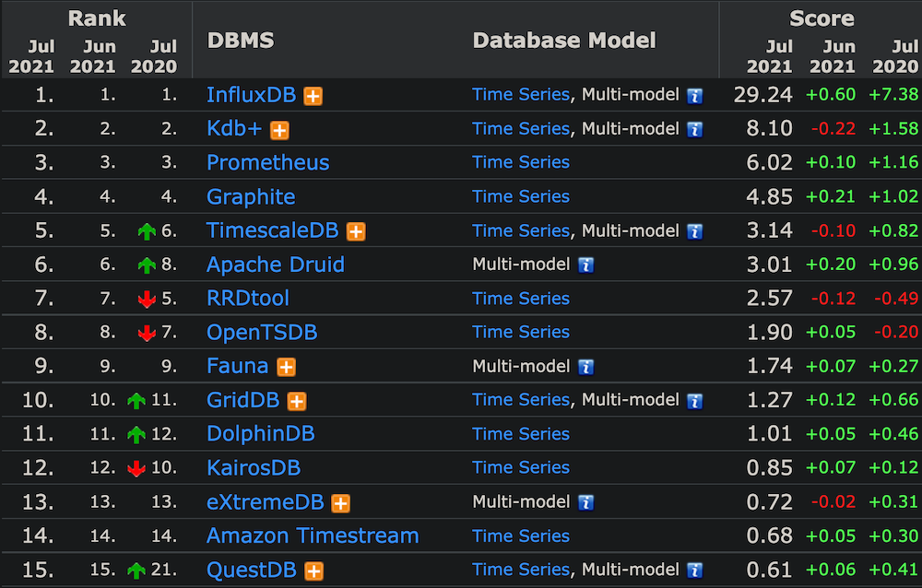Click the plus icon next to InfluxDB

click(x=313, y=96)
